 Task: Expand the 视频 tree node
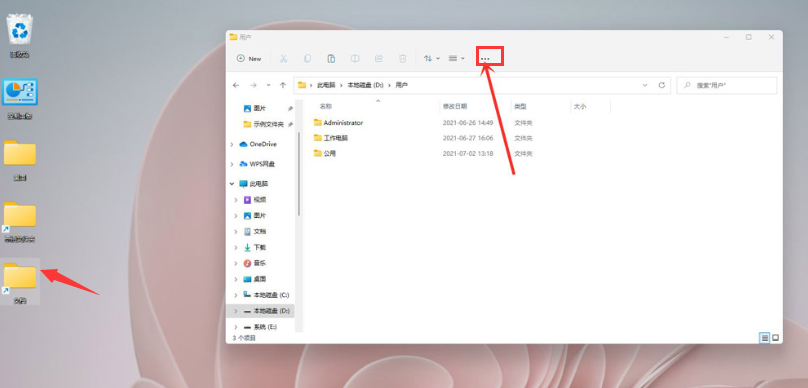tap(236, 200)
